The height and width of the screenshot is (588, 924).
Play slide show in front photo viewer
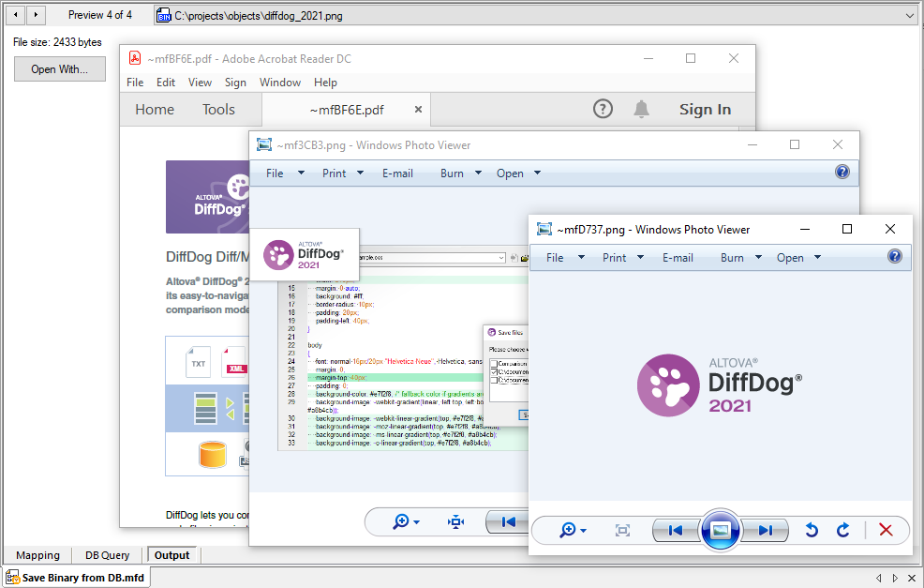(721, 531)
